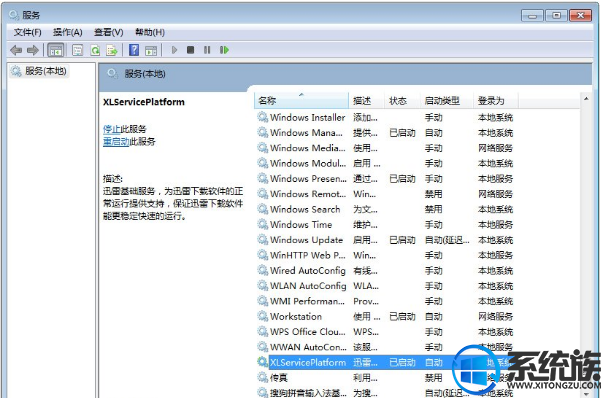Image resolution: width=601 pixels, height=398 pixels.
Task: Click the gear icon beside Windows Installer
Action: (x=263, y=117)
